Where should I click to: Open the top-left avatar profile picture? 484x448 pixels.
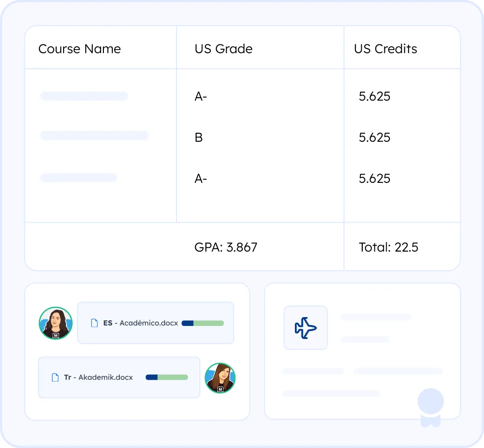click(x=55, y=323)
